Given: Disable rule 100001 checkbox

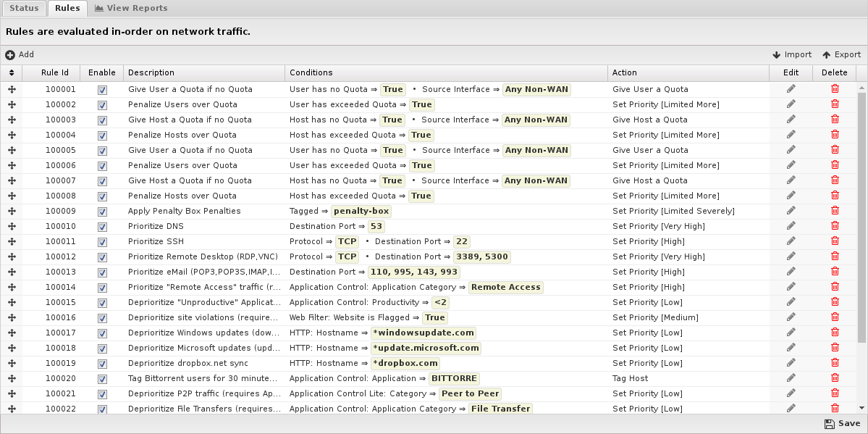Looking at the screenshot, I should [x=102, y=90].
